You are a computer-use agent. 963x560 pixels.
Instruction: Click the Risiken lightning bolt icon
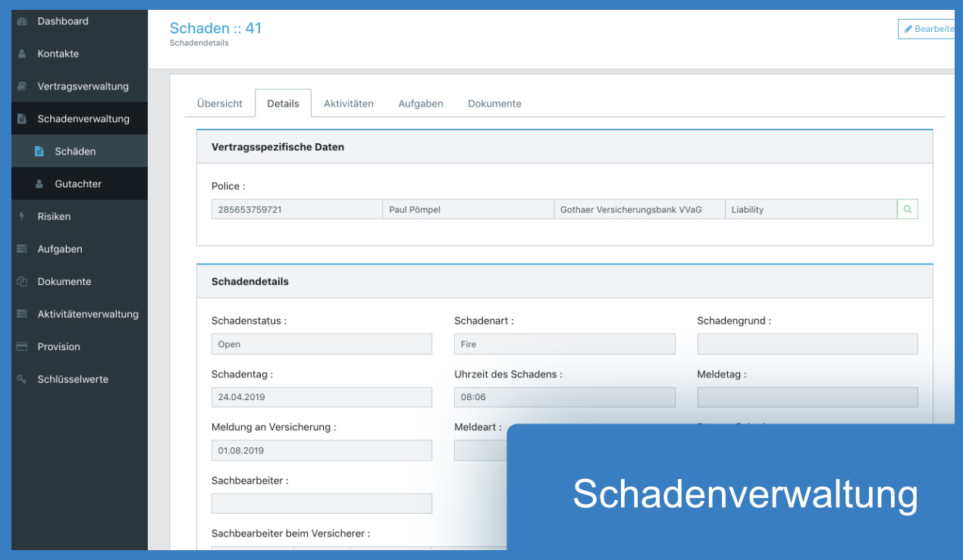[x=22, y=217]
